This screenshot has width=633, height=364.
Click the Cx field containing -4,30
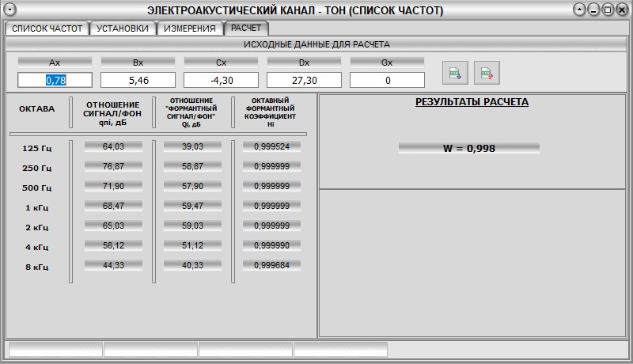click(x=221, y=80)
